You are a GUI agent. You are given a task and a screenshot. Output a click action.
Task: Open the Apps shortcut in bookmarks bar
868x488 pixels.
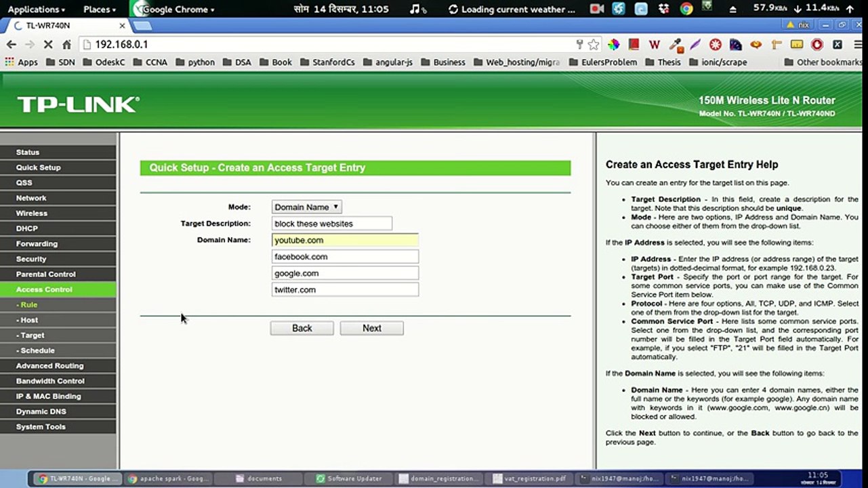tap(21, 62)
